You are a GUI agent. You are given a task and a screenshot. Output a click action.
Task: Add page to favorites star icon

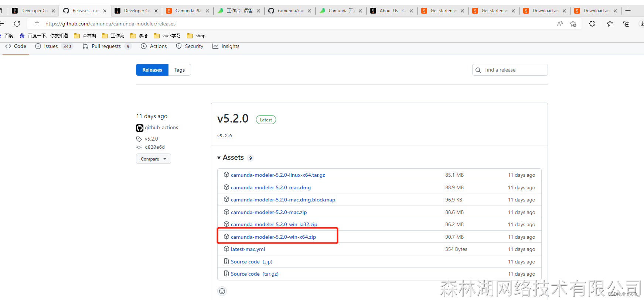573,24
